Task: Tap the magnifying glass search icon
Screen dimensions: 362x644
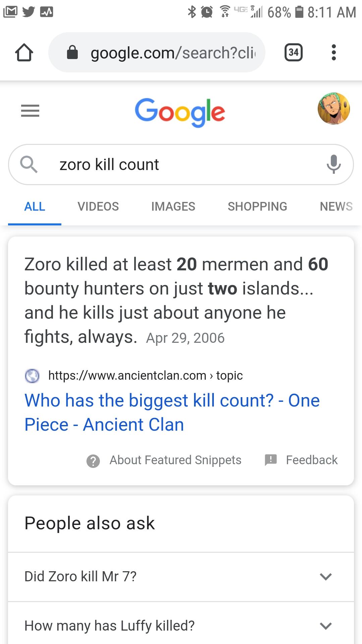Action: pos(29,164)
